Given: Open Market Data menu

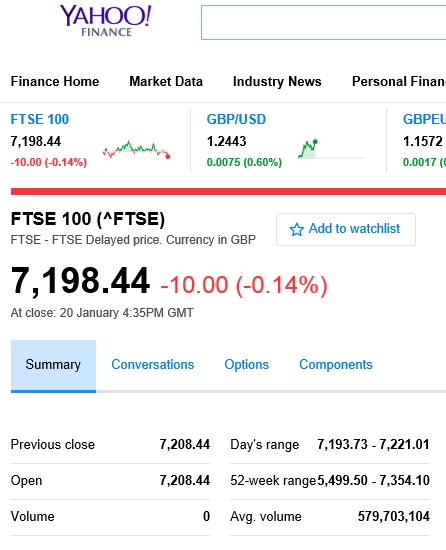Looking at the screenshot, I should click(166, 81).
